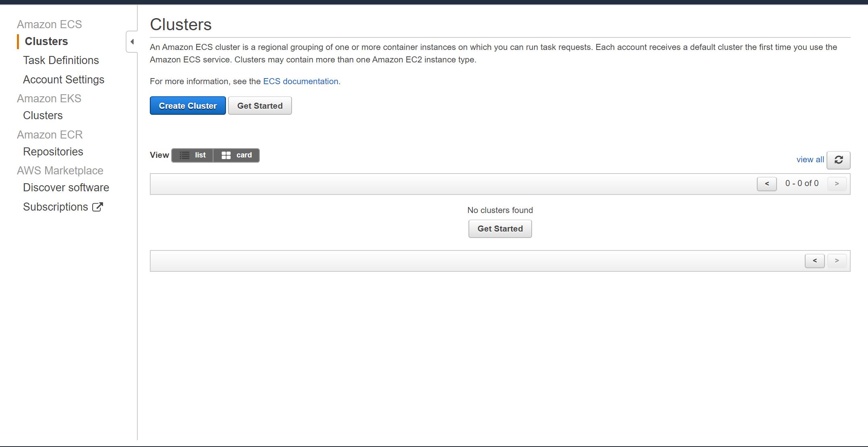868x447 pixels.
Task: Collapse the sidebar navigation arrow
Action: click(132, 41)
